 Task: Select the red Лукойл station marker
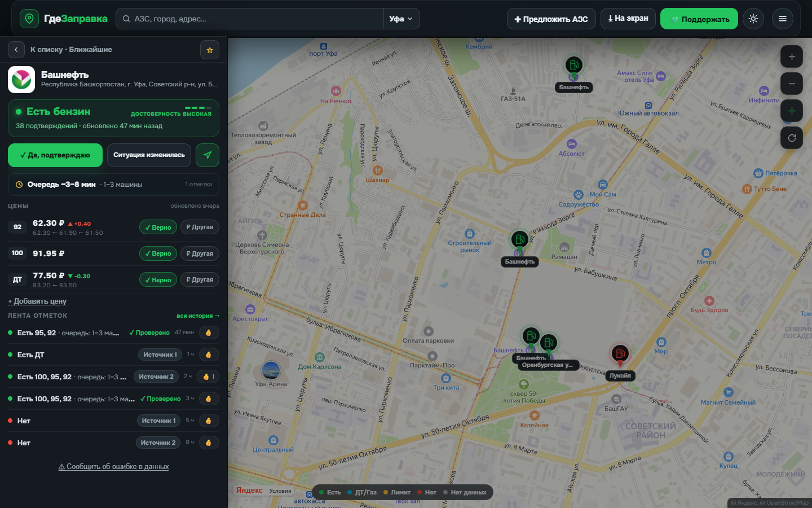tap(620, 354)
